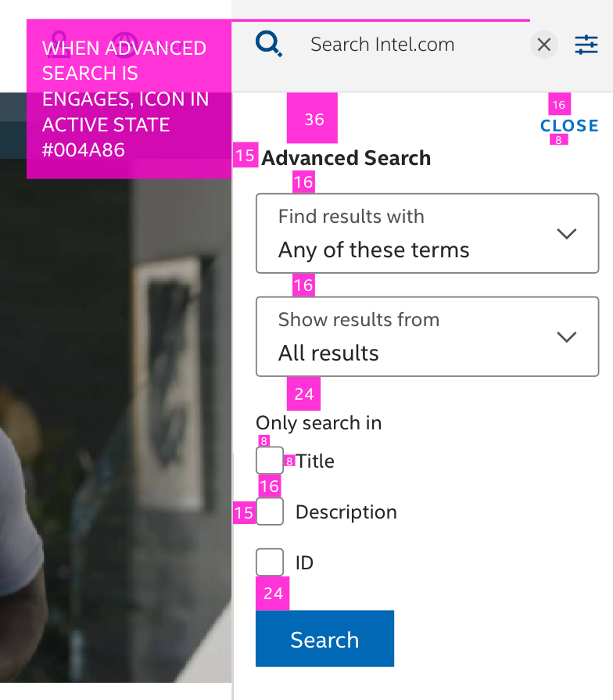This screenshot has width=613, height=700.
Task: Click the blue Search button
Action: [x=324, y=639]
